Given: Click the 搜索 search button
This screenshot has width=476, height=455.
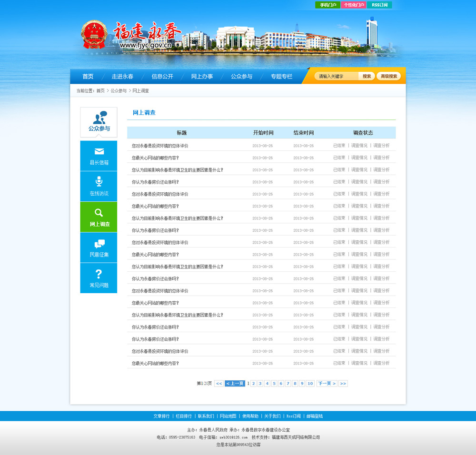Looking at the screenshot, I should [367, 76].
